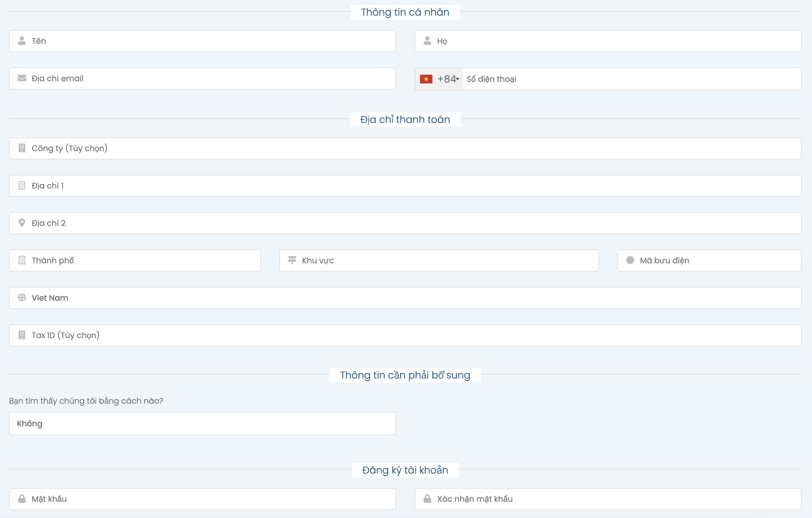Click the lock icon in Xác nhận mật khẩu
812x518 pixels.
pos(427,498)
